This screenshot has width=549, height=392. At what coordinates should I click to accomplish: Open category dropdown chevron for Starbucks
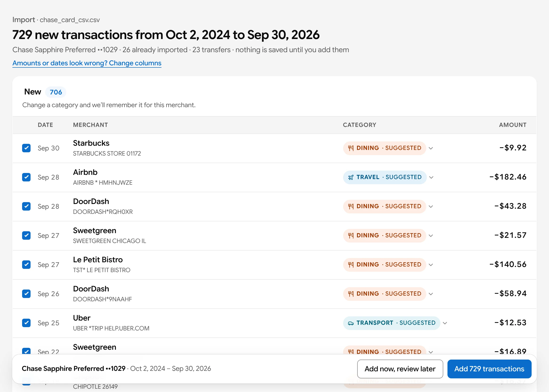pyautogui.click(x=431, y=148)
